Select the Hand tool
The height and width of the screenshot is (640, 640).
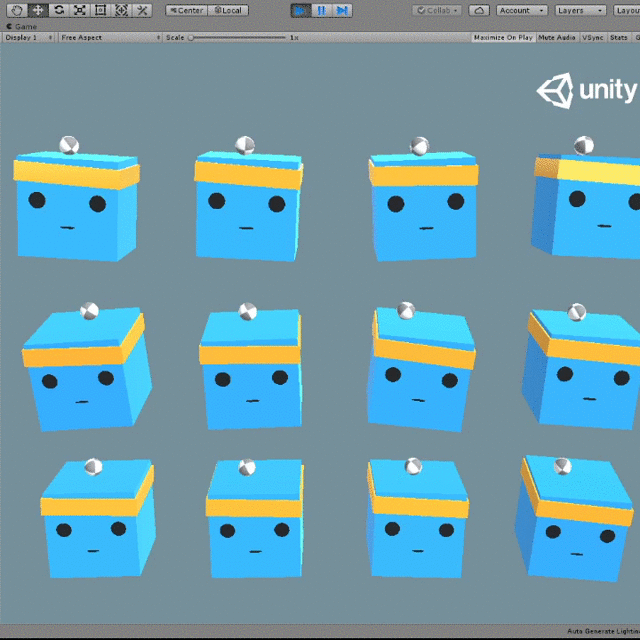(17, 10)
